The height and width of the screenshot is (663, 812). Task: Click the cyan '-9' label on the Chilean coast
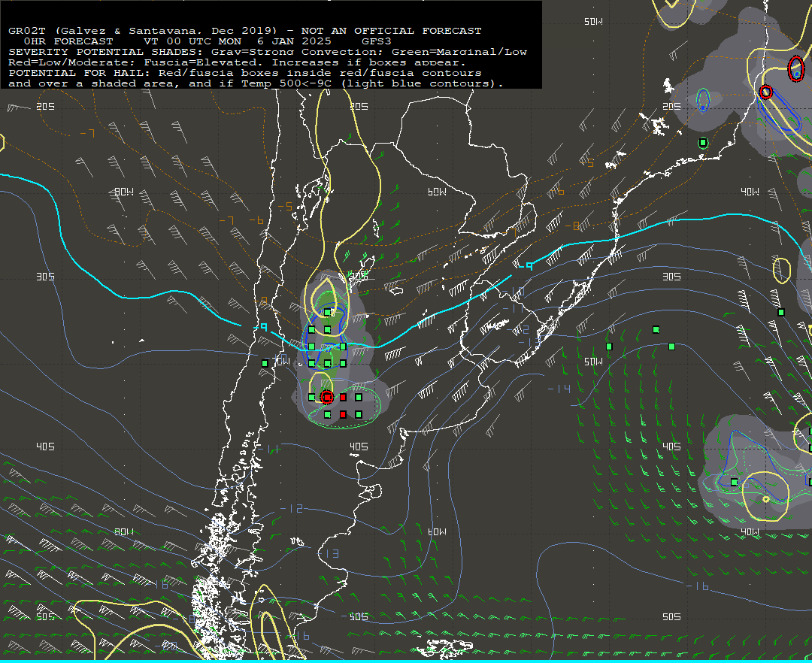260,327
